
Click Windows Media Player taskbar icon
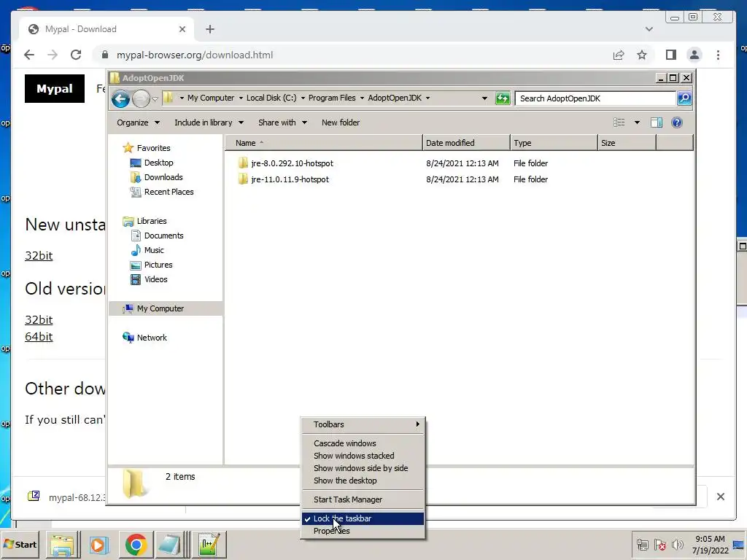tap(98, 545)
